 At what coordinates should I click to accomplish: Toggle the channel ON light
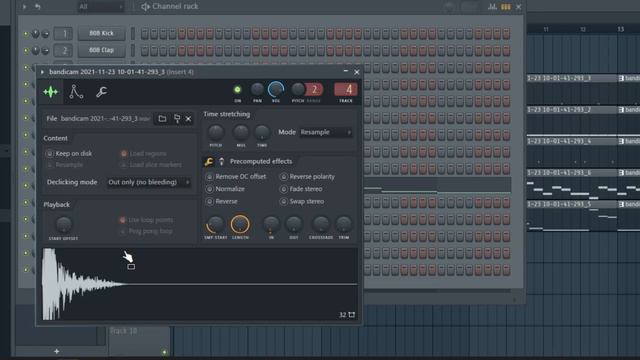coord(237,89)
